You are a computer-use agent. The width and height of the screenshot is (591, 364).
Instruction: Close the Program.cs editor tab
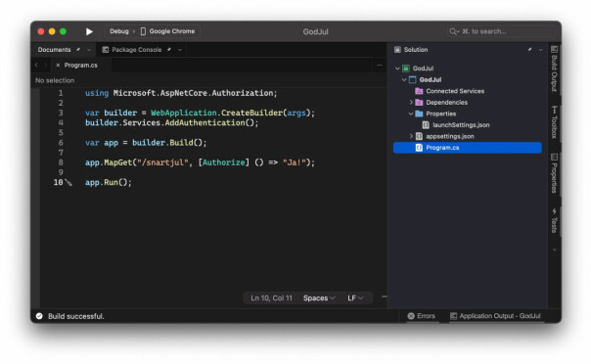[x=58, y=66]
